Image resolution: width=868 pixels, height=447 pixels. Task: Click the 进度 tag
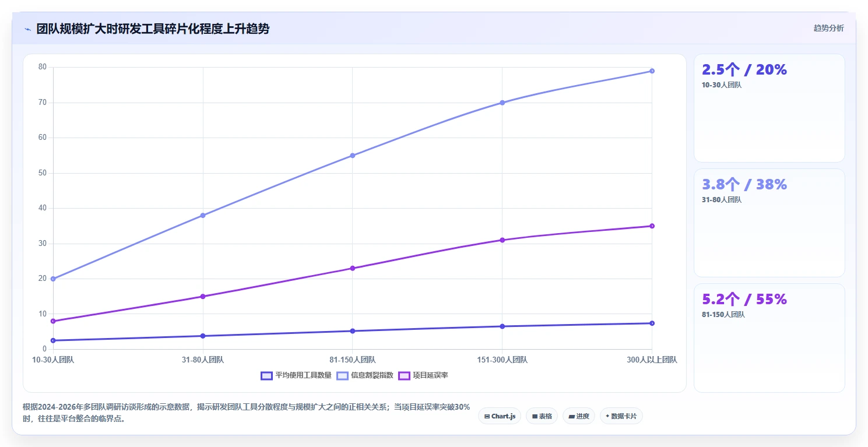[x=579, y=416]
